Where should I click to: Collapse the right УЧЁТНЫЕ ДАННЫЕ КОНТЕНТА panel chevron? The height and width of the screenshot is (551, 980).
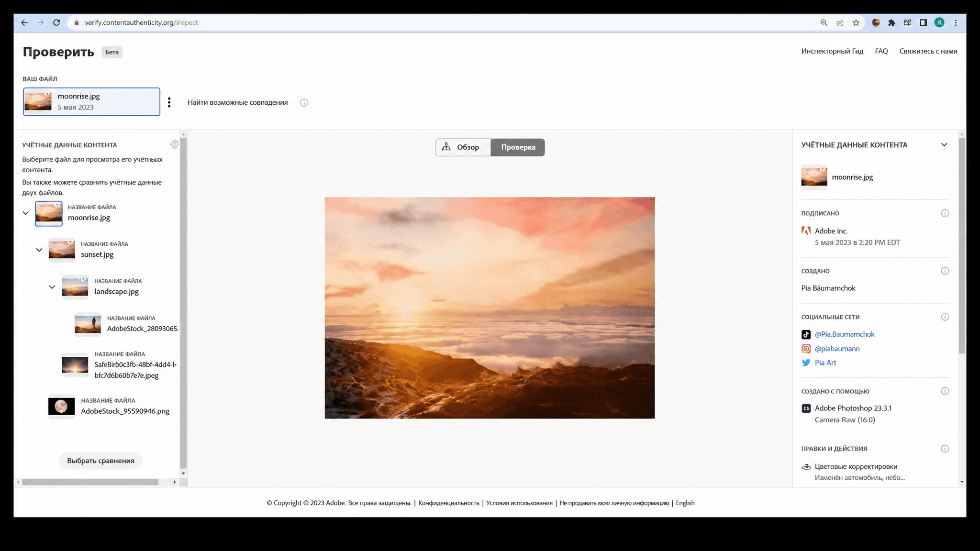click(x=944, y=145)
